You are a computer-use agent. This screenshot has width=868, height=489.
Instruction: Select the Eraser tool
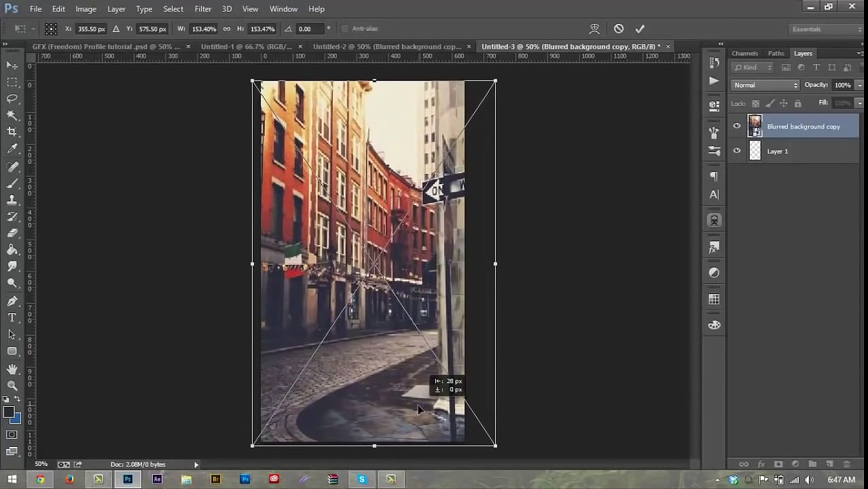[x=12, y=233]
